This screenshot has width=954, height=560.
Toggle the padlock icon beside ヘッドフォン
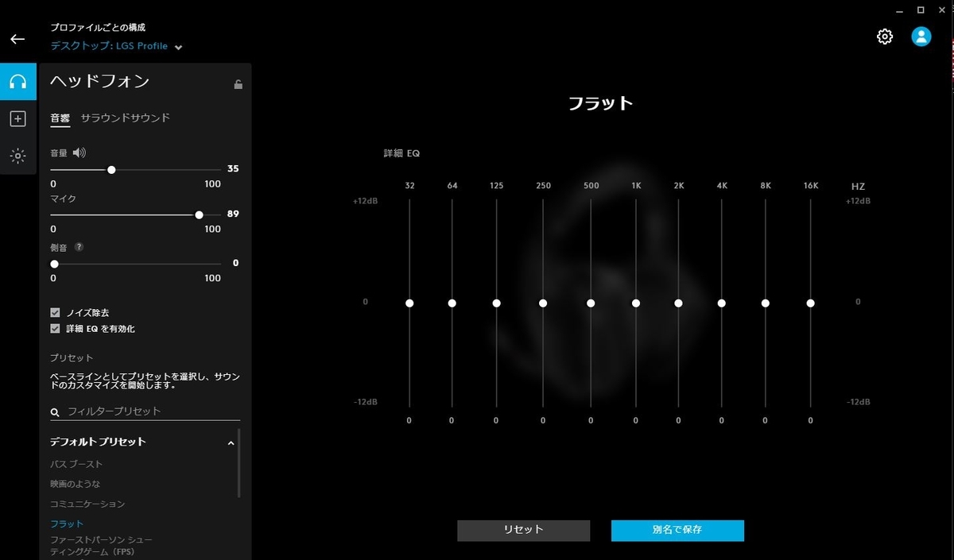point(238,84)
